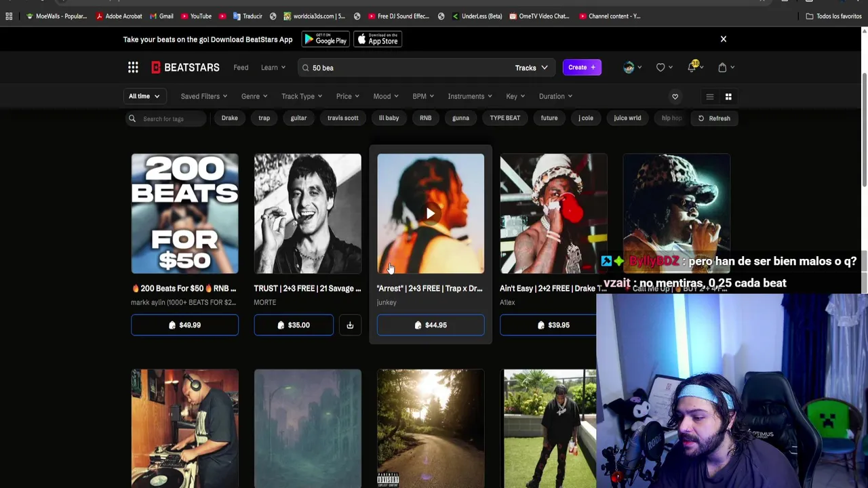Open the sunlit forest road beat cover
The image size is (868, 488).
(431, 428)
